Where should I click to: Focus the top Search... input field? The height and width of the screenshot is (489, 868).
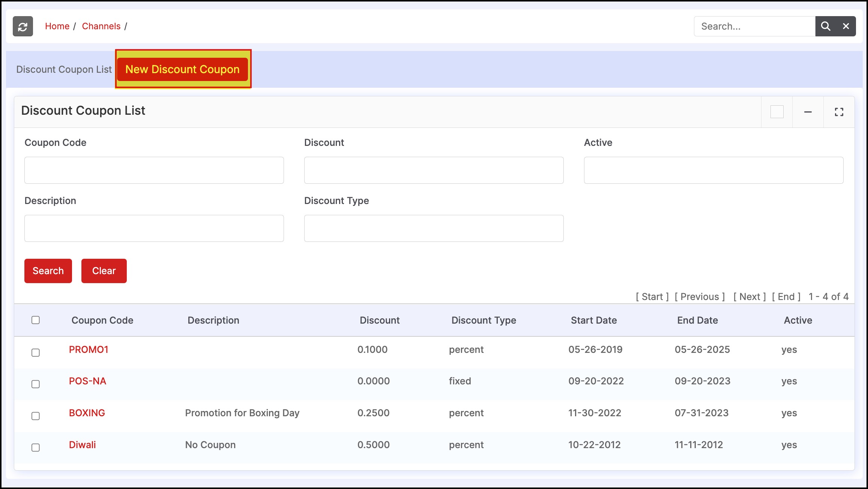755,26
